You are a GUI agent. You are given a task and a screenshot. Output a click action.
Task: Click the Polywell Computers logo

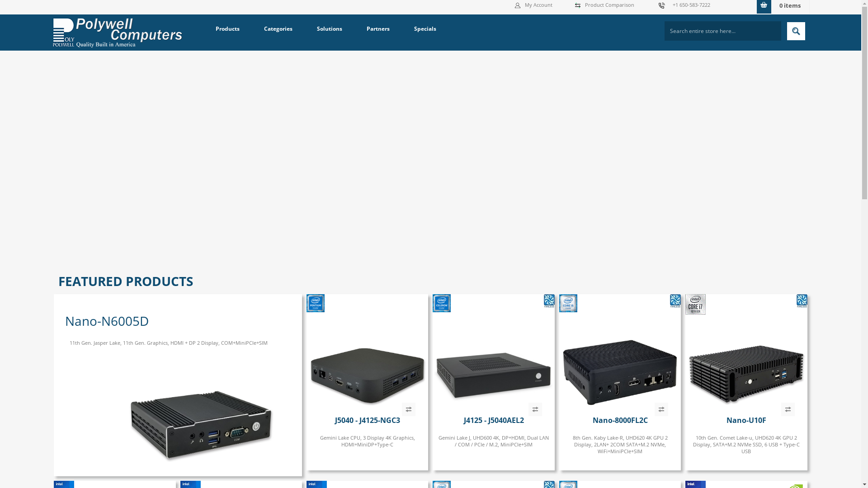click(x=118, y=33)
